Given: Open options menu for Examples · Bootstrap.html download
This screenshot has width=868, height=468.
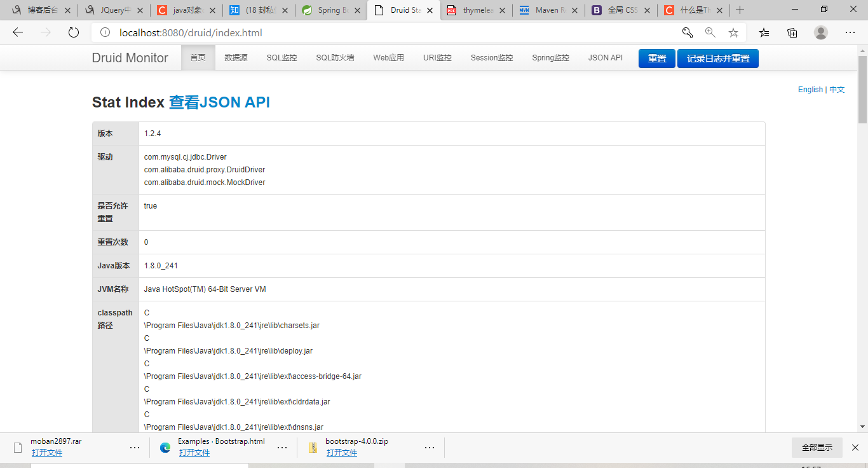Looking at the screenshot, I should (x=282, y=448).
